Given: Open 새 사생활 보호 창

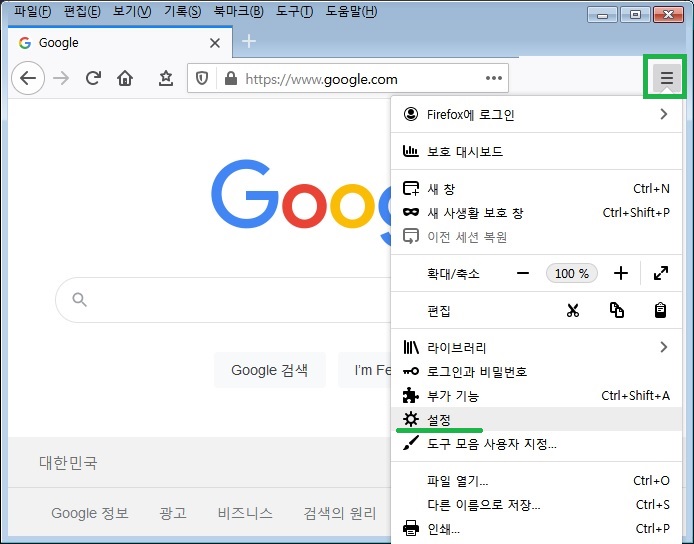Looking at the screenshot, I should coord(536,212).
